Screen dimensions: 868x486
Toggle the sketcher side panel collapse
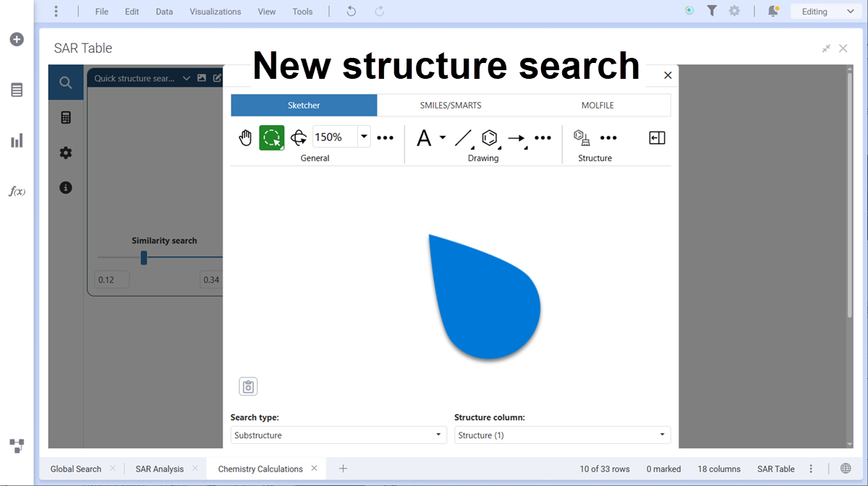[657, 137]
